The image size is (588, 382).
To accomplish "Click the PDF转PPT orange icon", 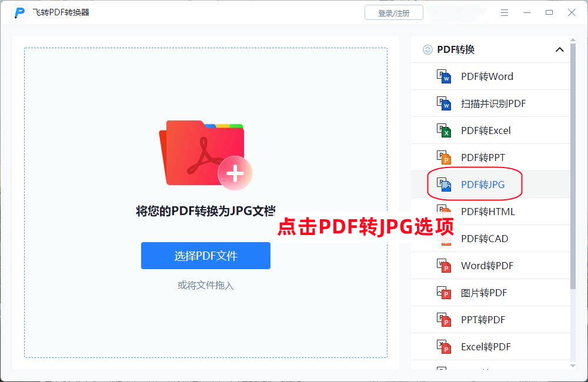I will click(x=444, y=158).
